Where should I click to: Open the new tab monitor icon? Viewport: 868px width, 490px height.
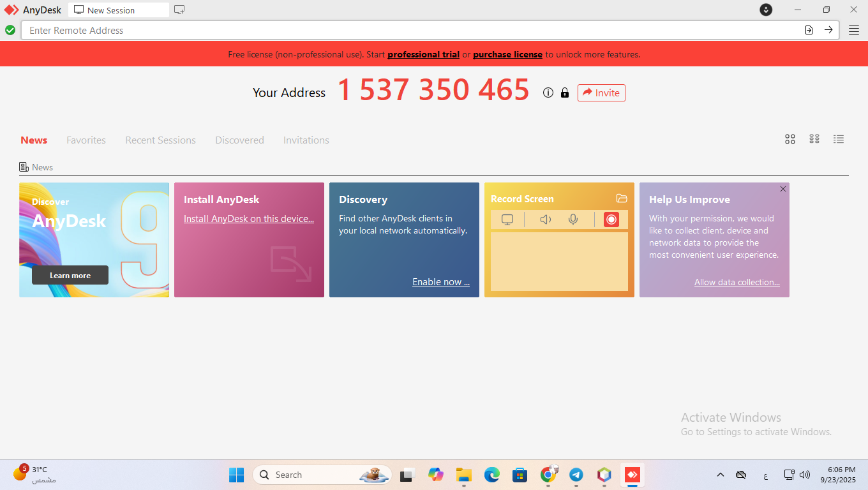pos(179,10)
